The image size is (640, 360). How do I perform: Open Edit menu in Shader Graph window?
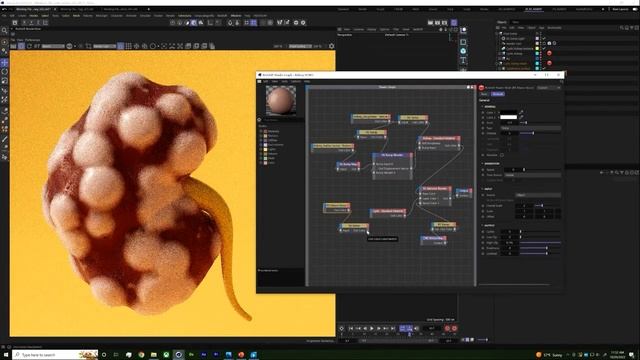[266, 82]
